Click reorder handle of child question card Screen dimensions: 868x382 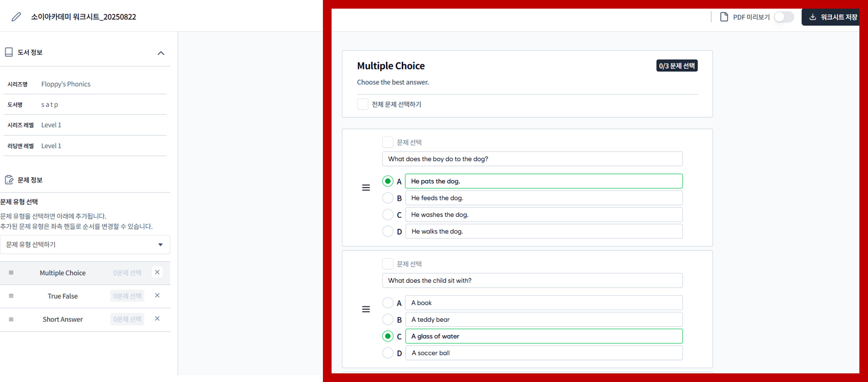pos(366,309)
